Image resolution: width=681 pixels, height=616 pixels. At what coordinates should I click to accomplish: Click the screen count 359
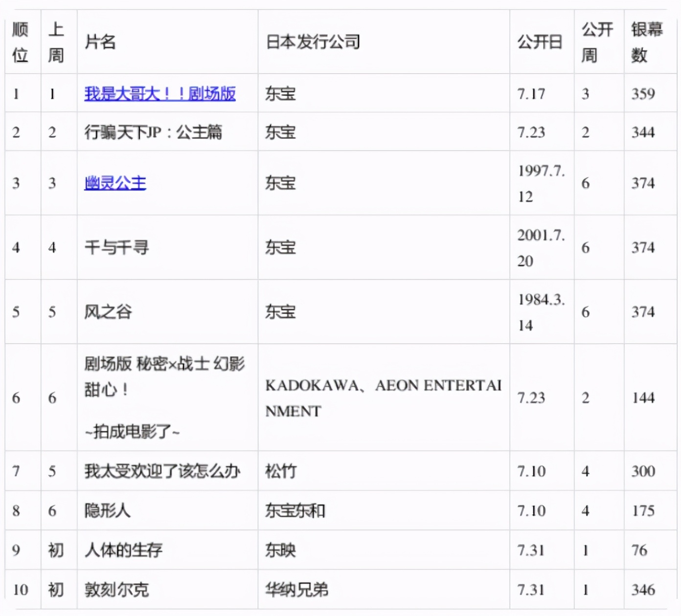coord(643,94)
